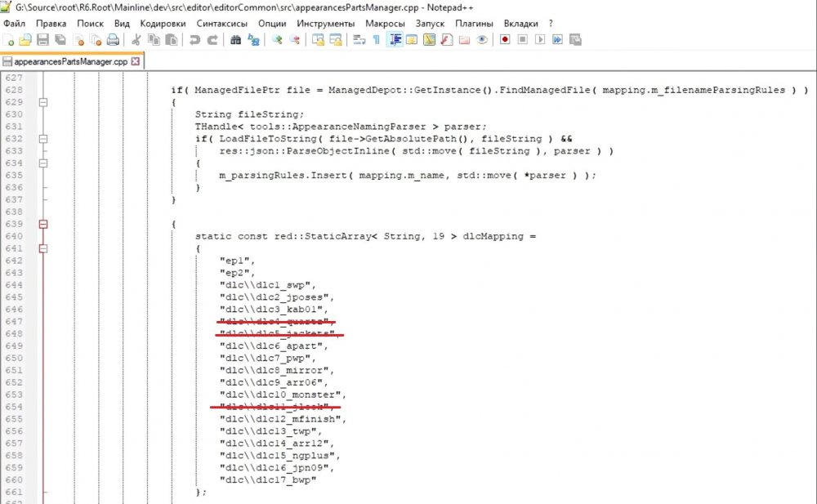Click the New file toolbar icon

(9, 39)
